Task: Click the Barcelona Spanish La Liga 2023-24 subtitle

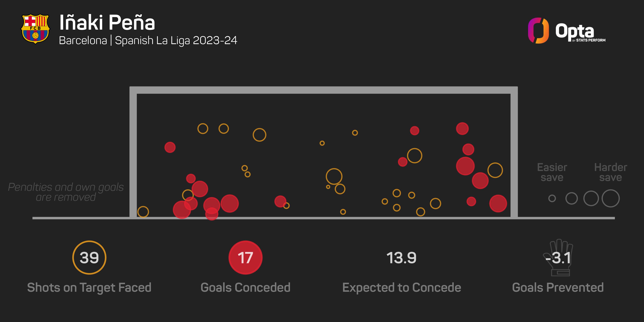Action: click(x=148, y=41)
